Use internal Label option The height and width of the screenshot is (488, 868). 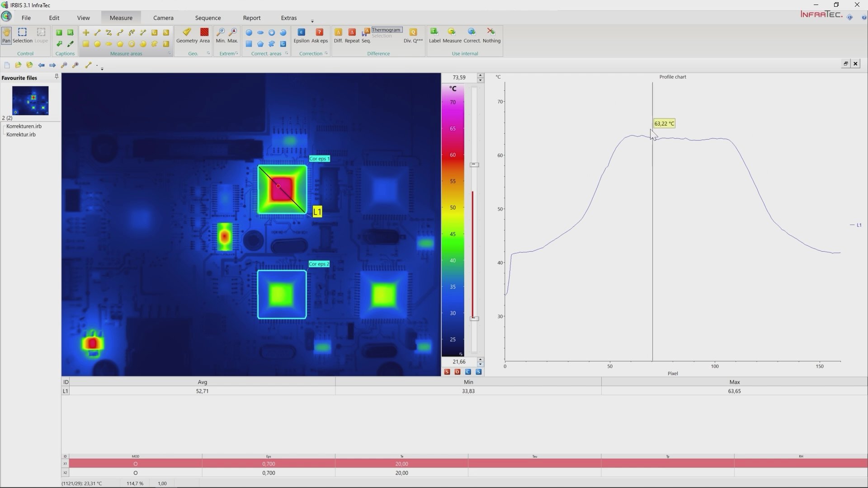point(434,35)
